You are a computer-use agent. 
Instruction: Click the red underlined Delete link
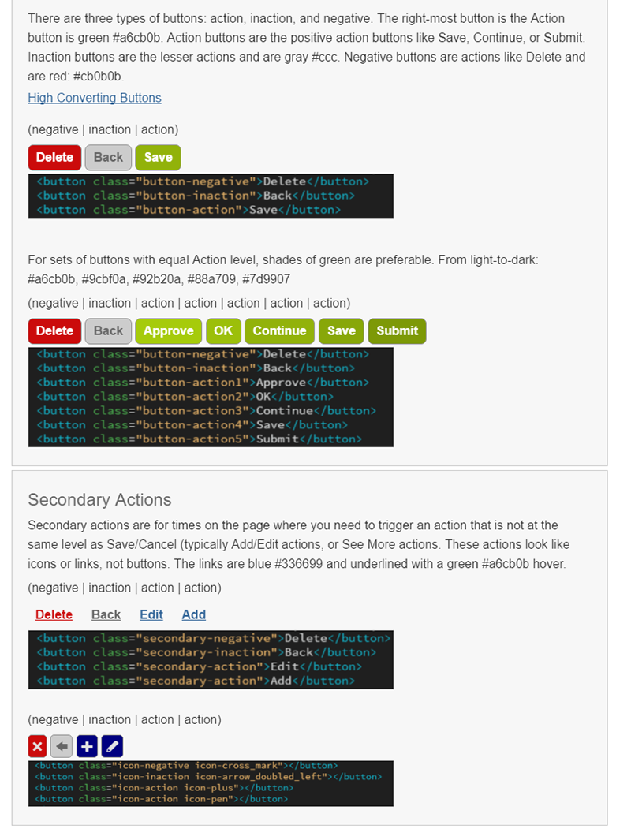click(x=54, y=615)
